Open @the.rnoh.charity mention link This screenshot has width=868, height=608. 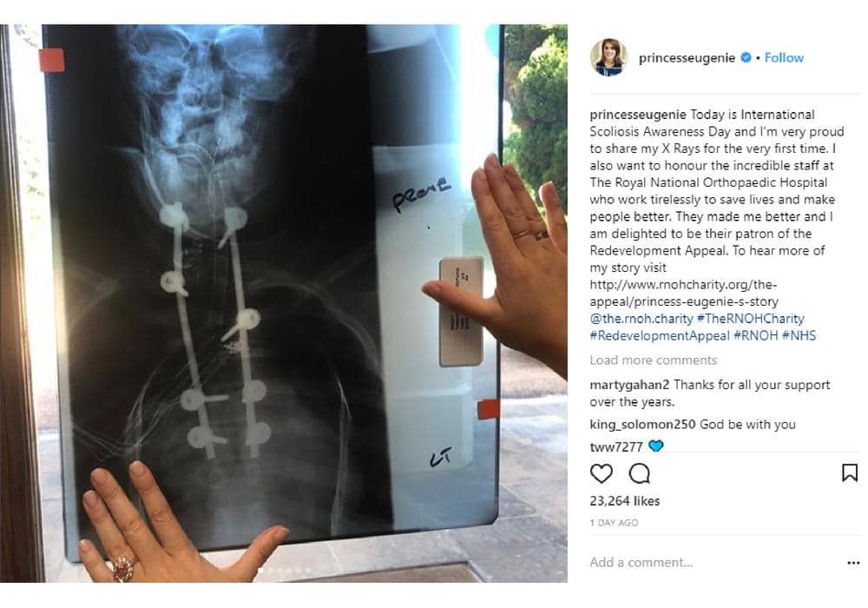(x=641, y=319)
